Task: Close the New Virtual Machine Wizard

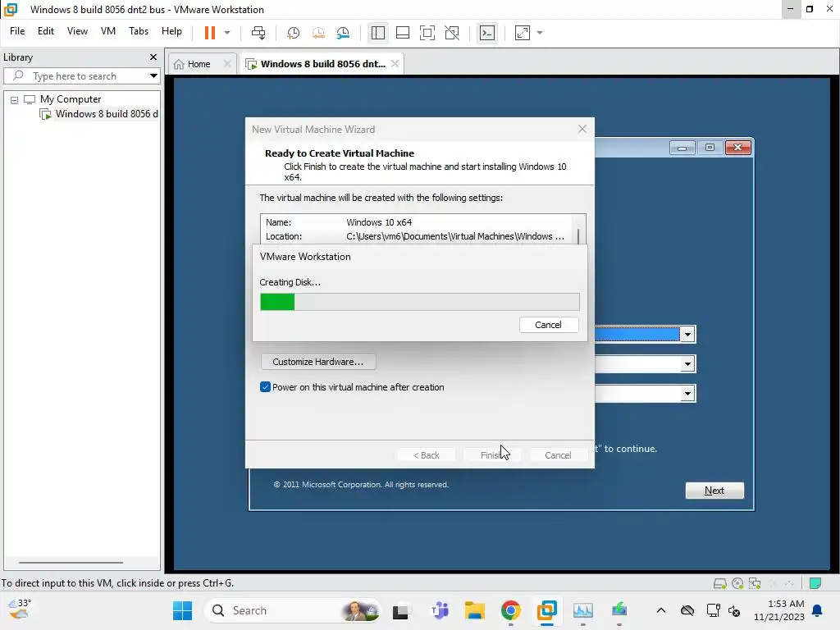Action: [x=582, y=129]
